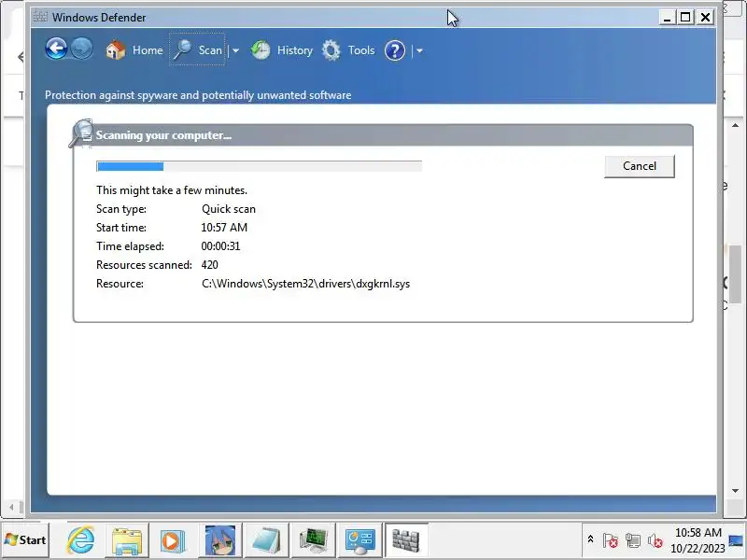Viewport: 747px width, 560px height.
Task: Open the Control Panel taskbar icon
Action: click(x=359, y=540)
